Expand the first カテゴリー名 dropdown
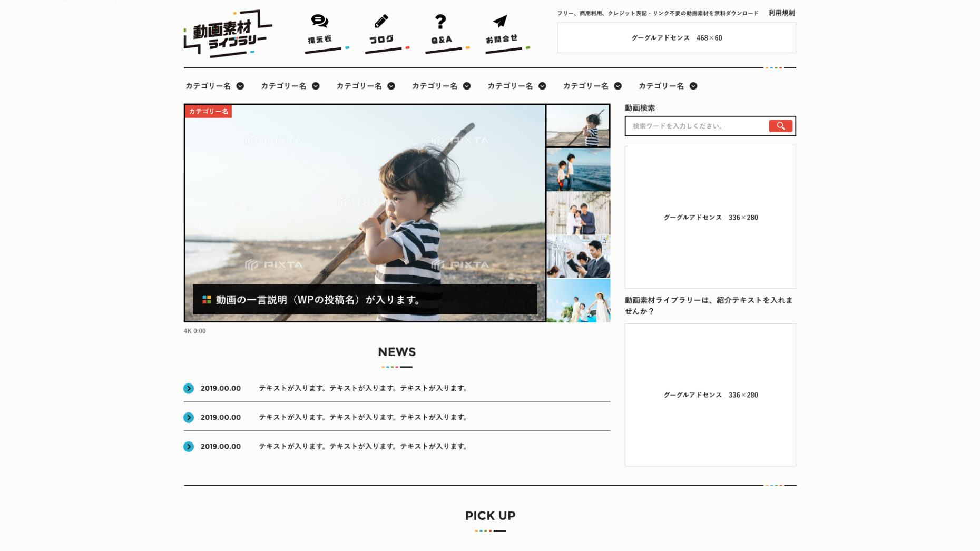The height and width of the screenshot is (551, 980). (240, 86)
